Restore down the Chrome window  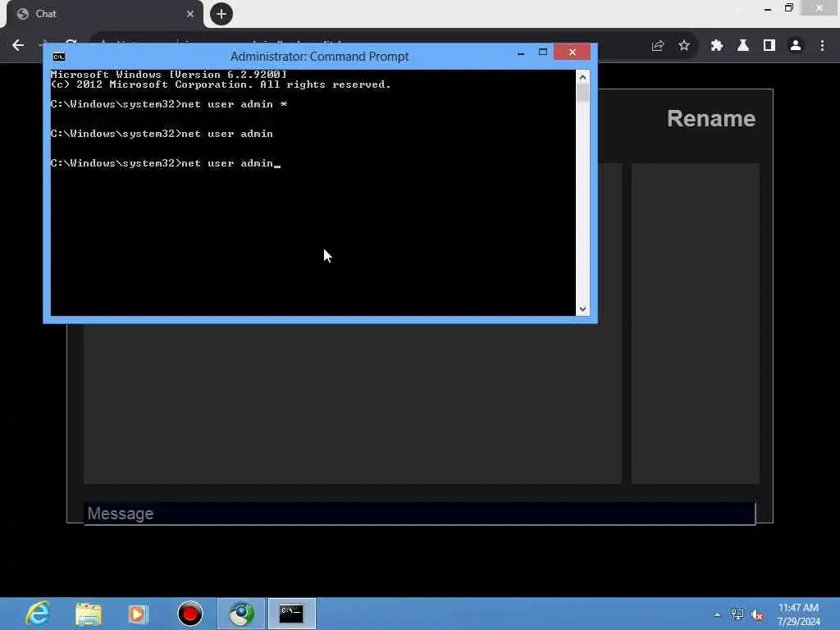(788, 7)
